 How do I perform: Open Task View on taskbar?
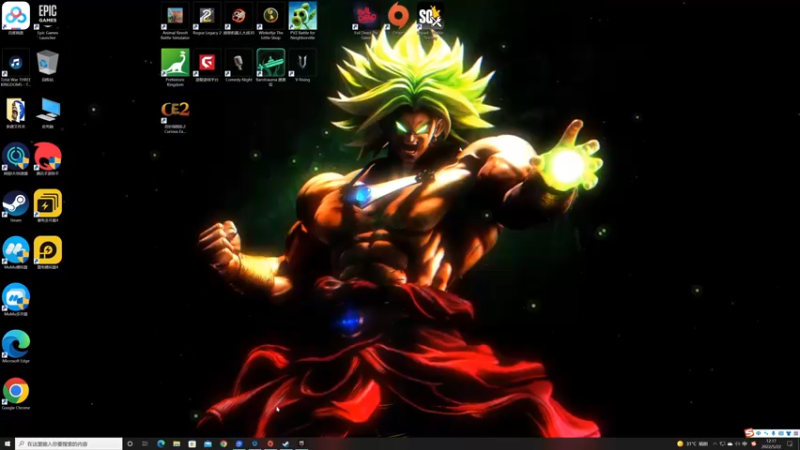(x=145, y=444)
